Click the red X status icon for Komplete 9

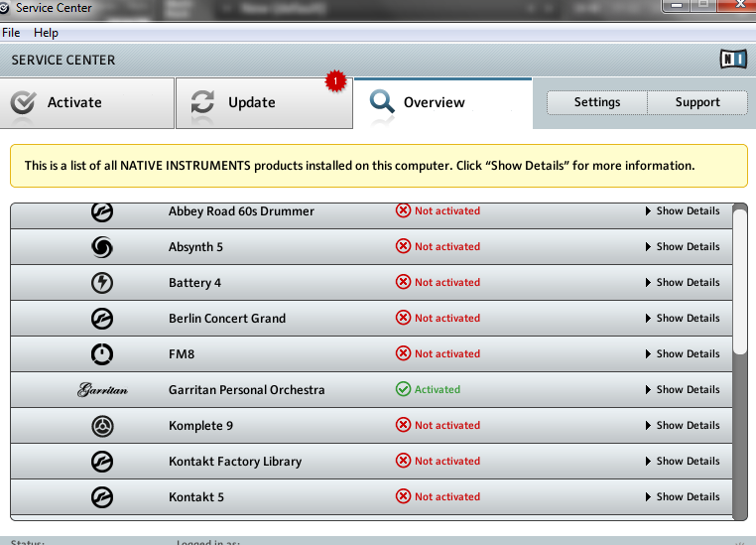(403, 425)
